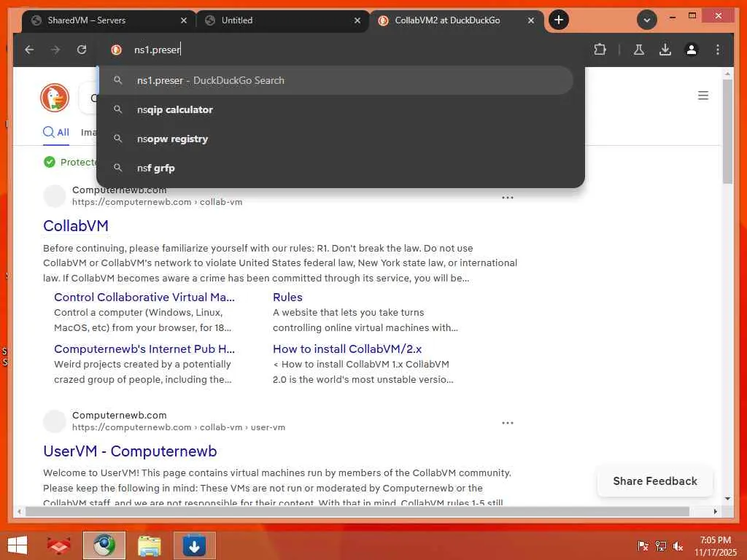747x560 pixels.
Task: Close the Untitled tab
Action: tap(357, 20)
